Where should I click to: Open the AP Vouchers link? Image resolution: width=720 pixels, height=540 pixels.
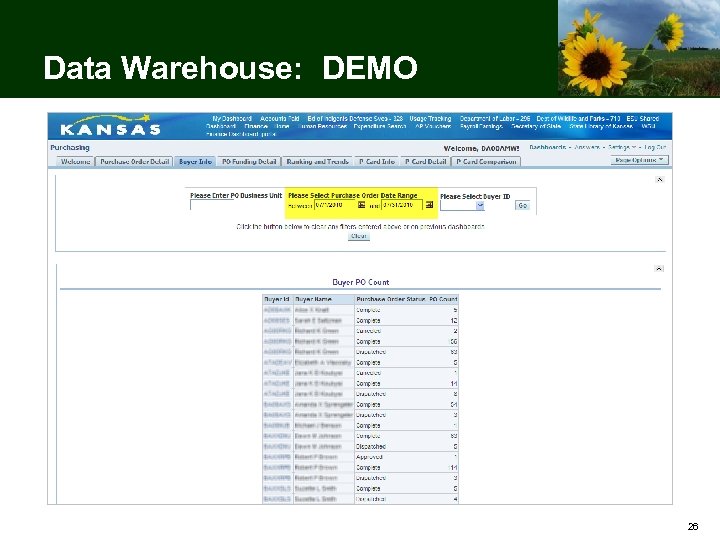coord(433,126)
